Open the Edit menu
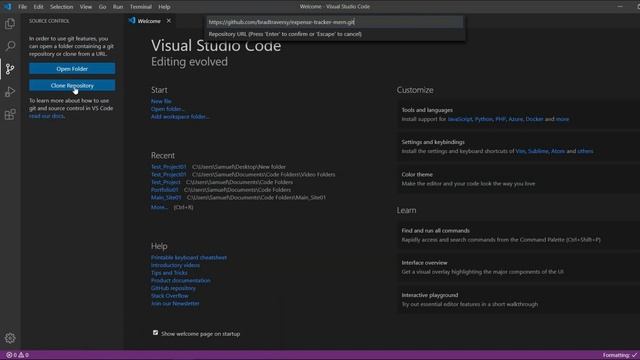The image size is (640, 360). pos(38,7)
